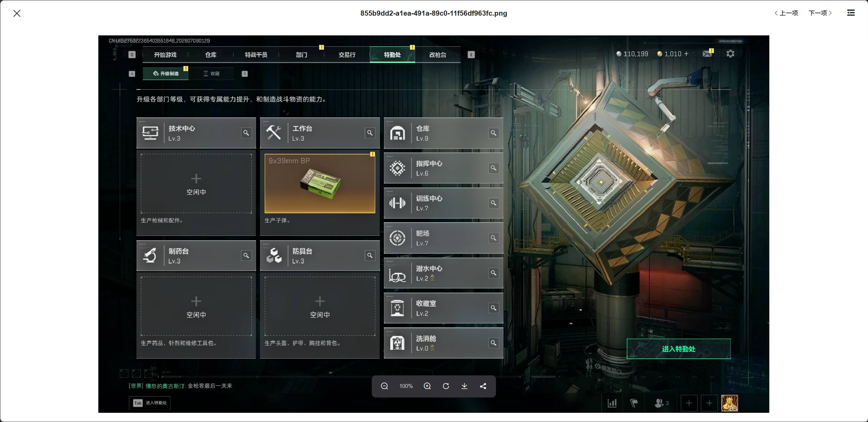
Task: Click the 进入特勤处 green button
Action: click(x=678, y=349)
